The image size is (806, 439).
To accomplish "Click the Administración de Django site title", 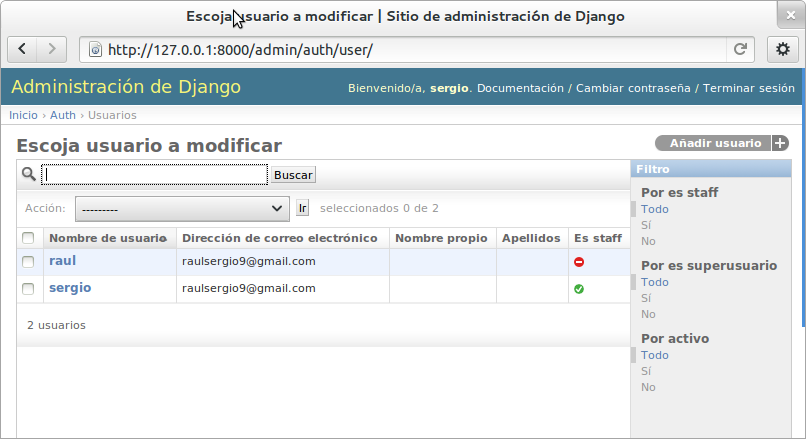I will click(126, 87).
